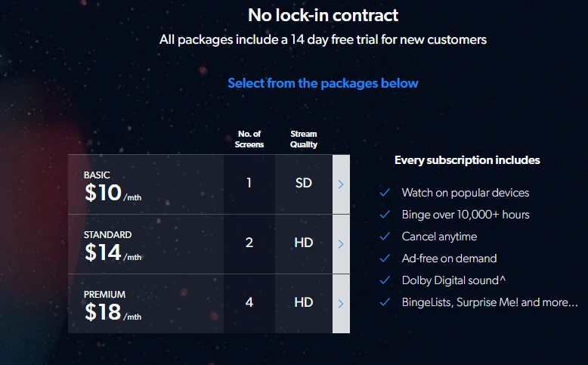Click the Stream Quality column header
The height and width of the screenshot is (365, 588).
pos(304,139)
